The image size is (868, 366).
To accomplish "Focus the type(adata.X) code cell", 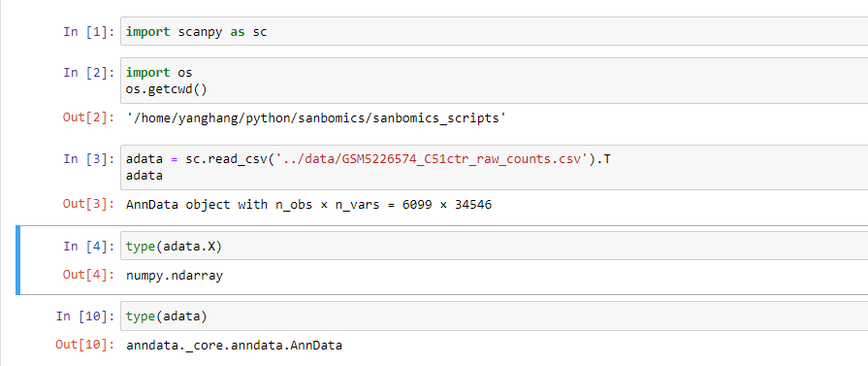I will point(494,247).
